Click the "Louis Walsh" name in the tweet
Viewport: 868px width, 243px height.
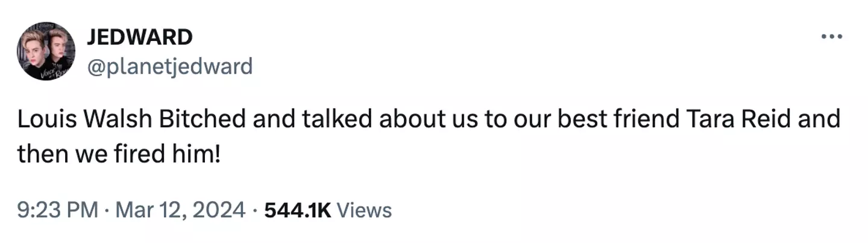[84, 119]
